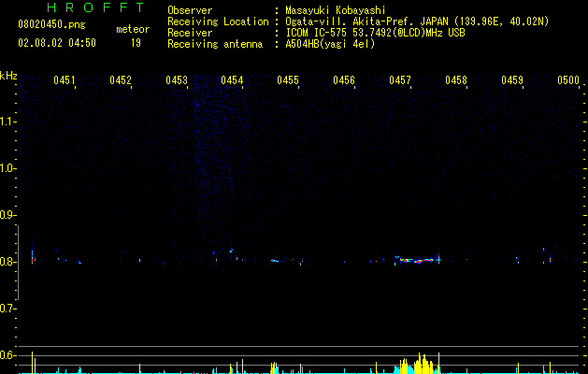This screenshot has width=588, height=374.
Task: Click the 0.6 kHz axis label
Action: pyautogui.click(x=7, y=355)
